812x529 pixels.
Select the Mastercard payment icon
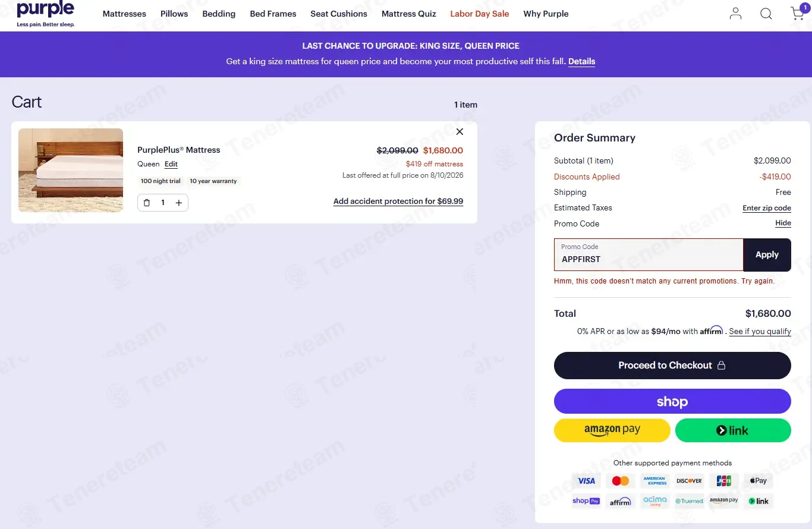click(x=621, y=481)
